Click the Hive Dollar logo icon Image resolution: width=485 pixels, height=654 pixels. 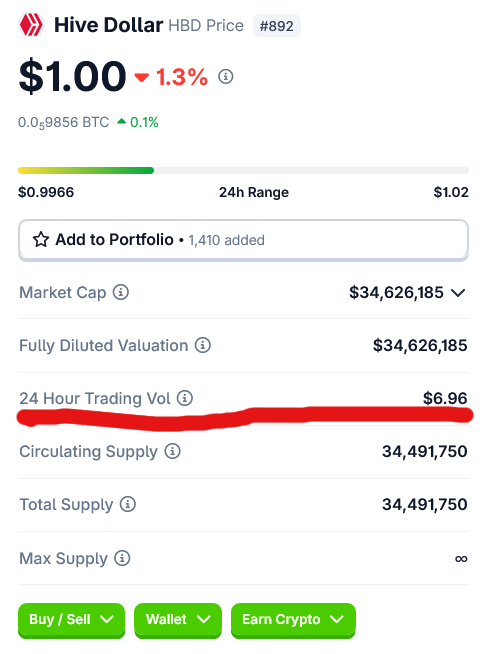click(31, 25)
